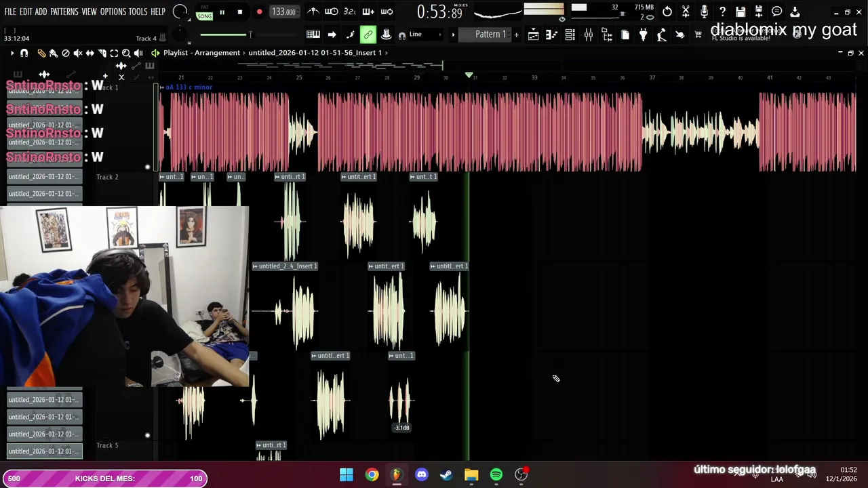Screen dimensions: 868x488
Task: Open the playlist options arrow menu
Action: pyautogui.click(x=12, y=53)
